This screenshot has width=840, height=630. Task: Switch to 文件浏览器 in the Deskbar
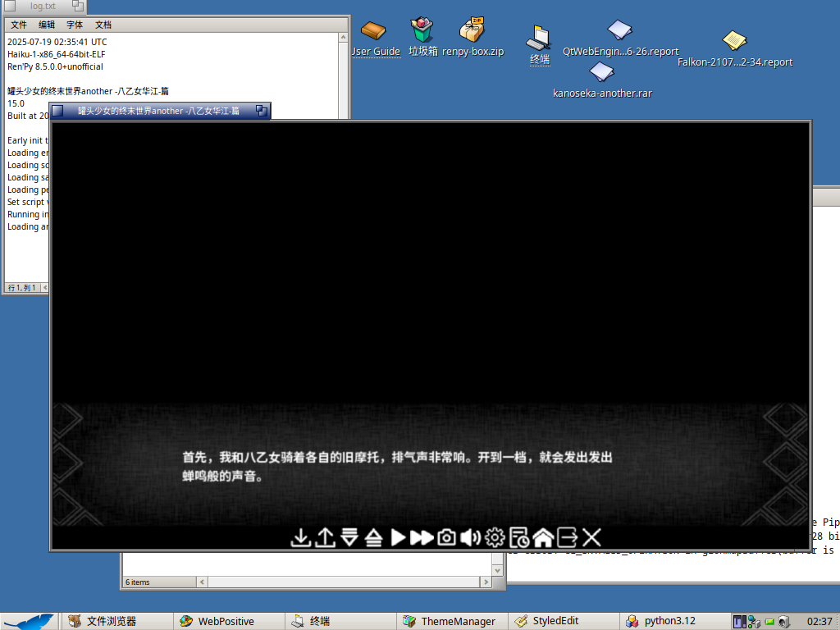pyautogui.click(x=116, y=622)
